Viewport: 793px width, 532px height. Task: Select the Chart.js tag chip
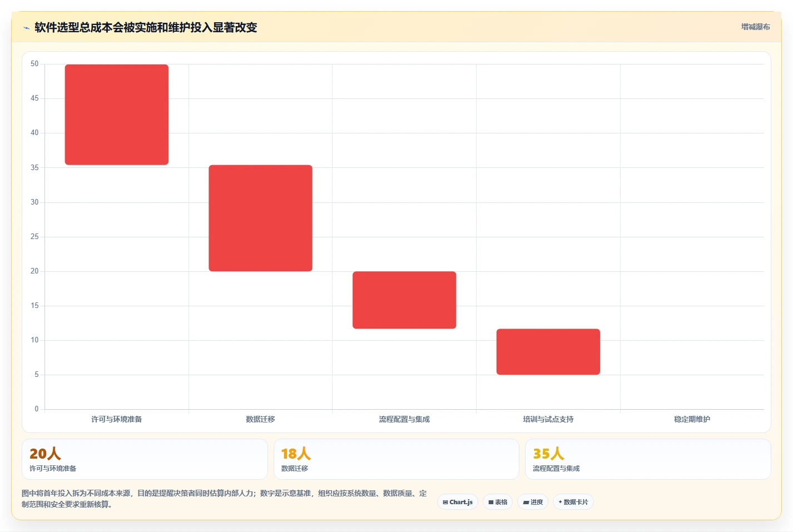[x=458, y=502]
